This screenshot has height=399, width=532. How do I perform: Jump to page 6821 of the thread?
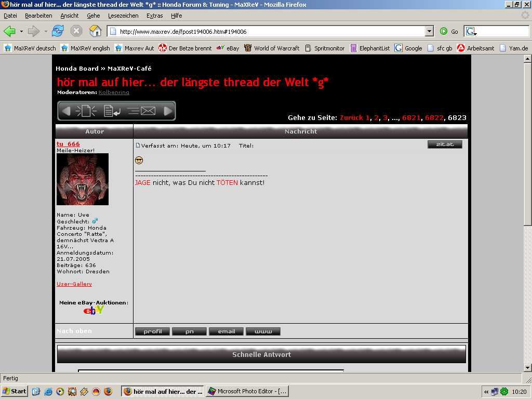coord(411,118)
